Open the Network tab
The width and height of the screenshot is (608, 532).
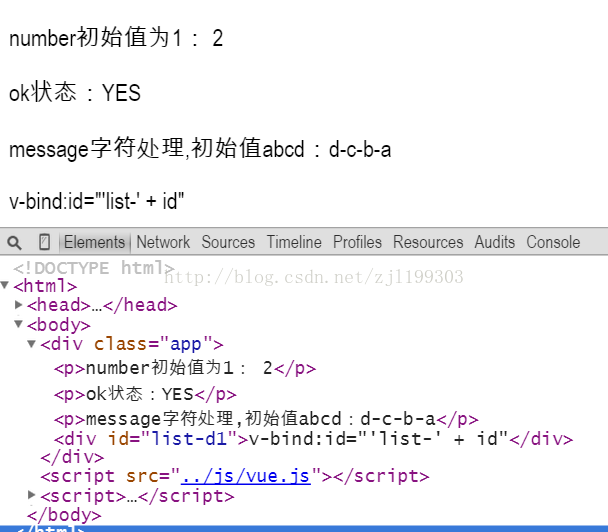[x=163, y=242]
